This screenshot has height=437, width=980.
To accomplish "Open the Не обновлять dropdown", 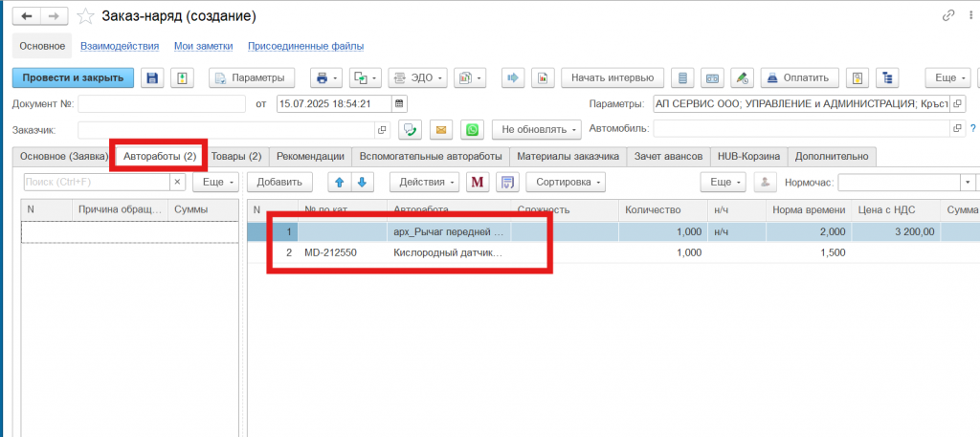I will point(536,129).
